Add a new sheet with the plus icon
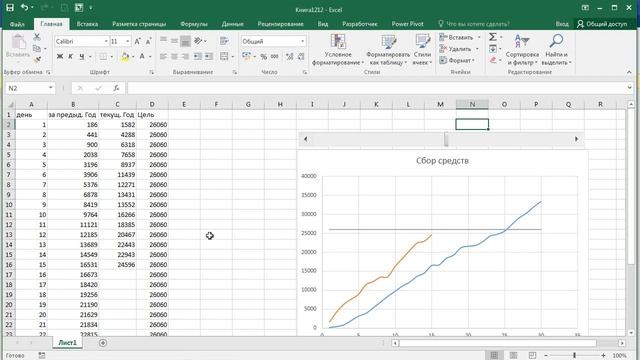Screen dimensions: 640x360 click(x=103, y=343)
